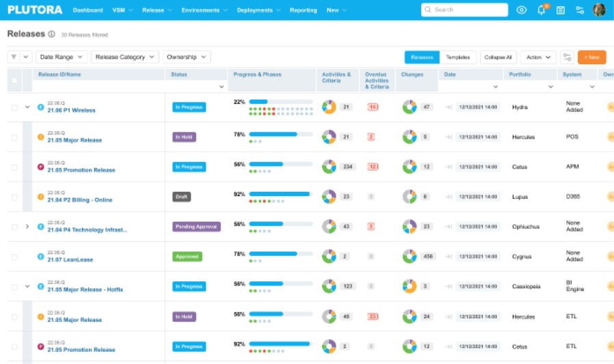
Task: Click the progress bar of 21.05 Major Release - Hotfix
Action: point(280,284)
